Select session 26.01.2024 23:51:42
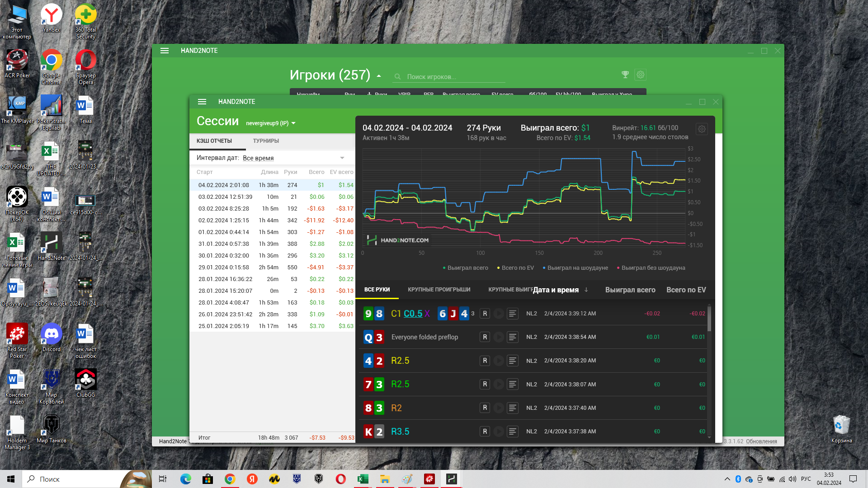 click(x=272, y=314)
